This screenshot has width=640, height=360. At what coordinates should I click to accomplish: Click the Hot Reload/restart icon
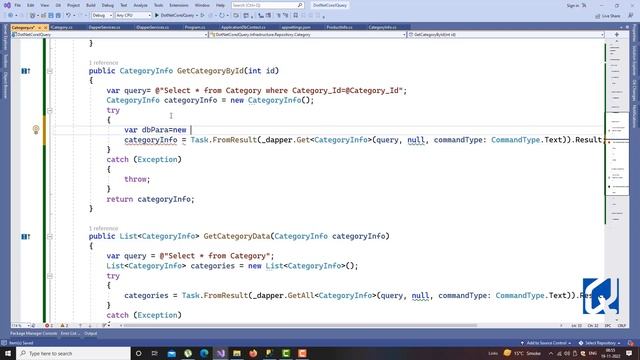coord(221,16)
